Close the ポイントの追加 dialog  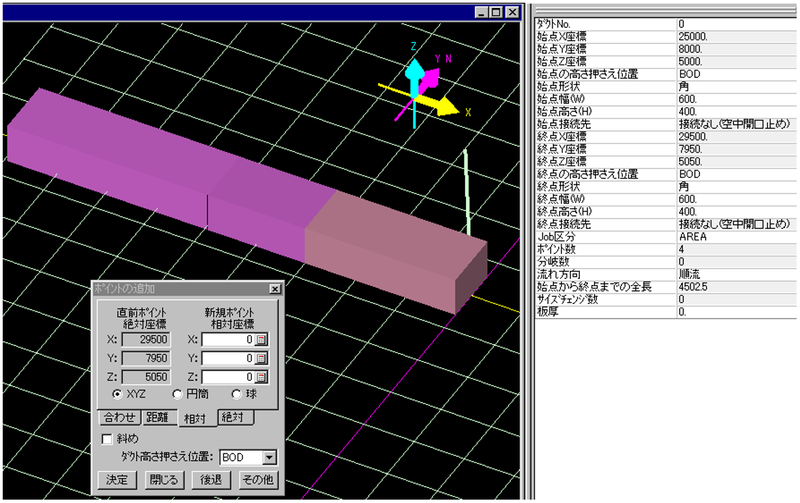coord(274,289)
